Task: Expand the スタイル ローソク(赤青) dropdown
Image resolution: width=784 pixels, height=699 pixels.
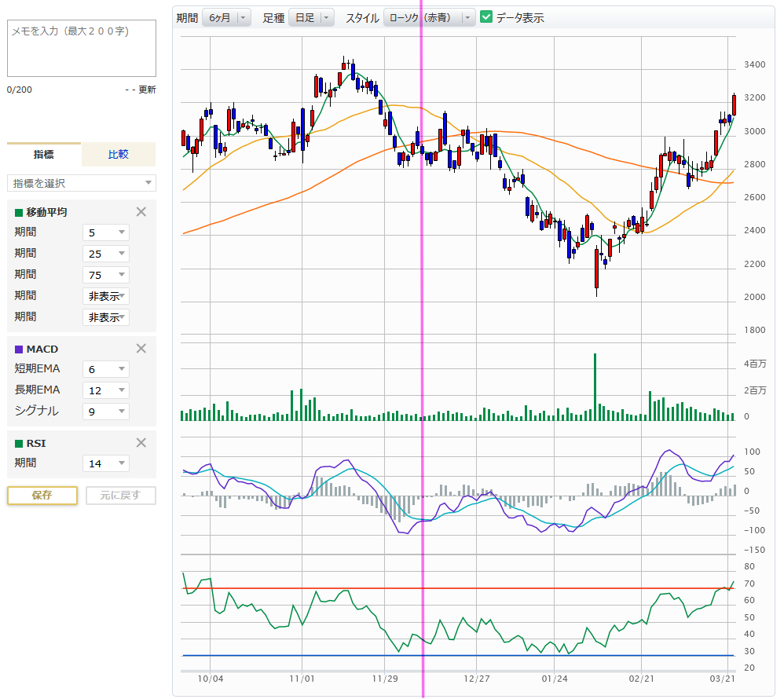Action: tap(430, 17)
